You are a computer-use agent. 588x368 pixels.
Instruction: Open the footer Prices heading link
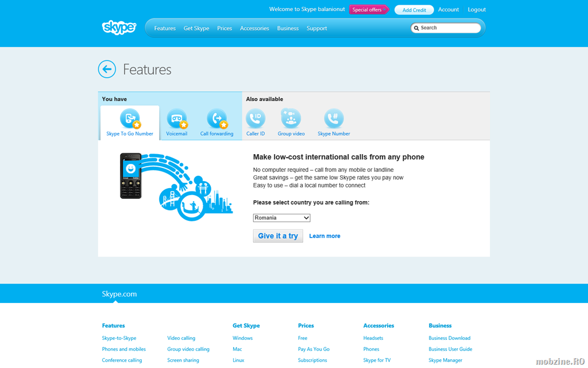(306, 325)
